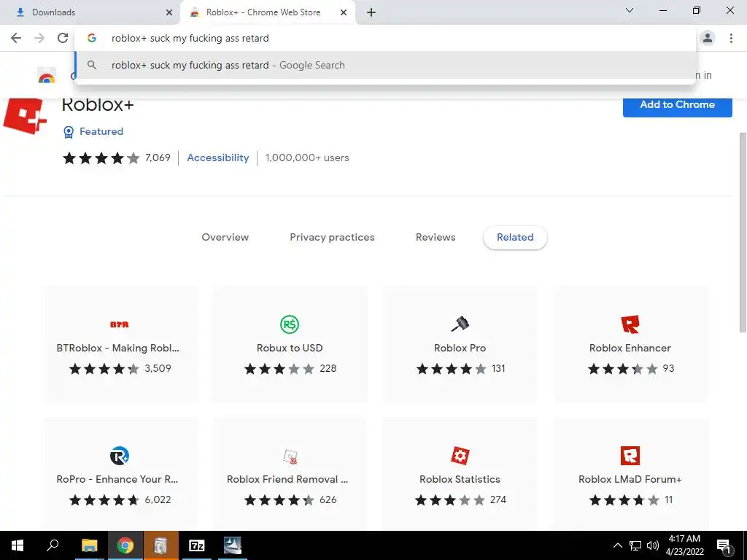Viewport: 747px width, 560px height.
Task: Open the Robux to USD title
Action: 290,348
